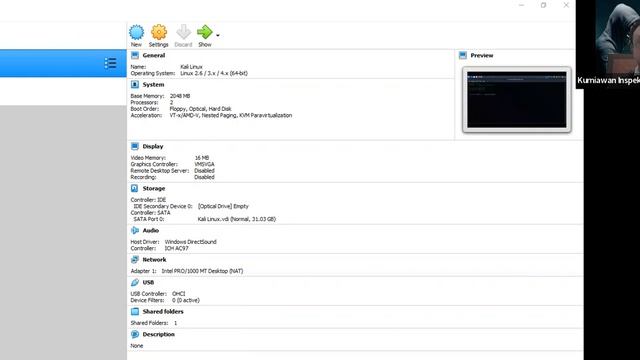Click the '0 (0 active)' device filters value
This screenshot has width=640, height=360.
coord(186,300)
